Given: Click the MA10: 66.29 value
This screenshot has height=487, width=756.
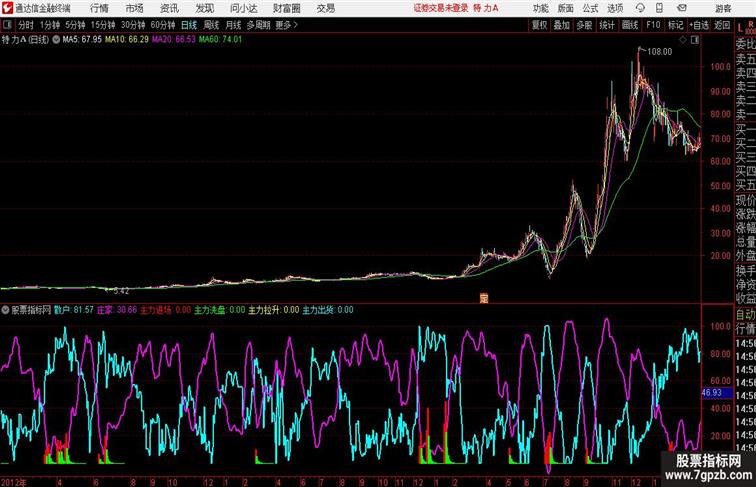Looking at the screenshot, I should click(127, 40).
